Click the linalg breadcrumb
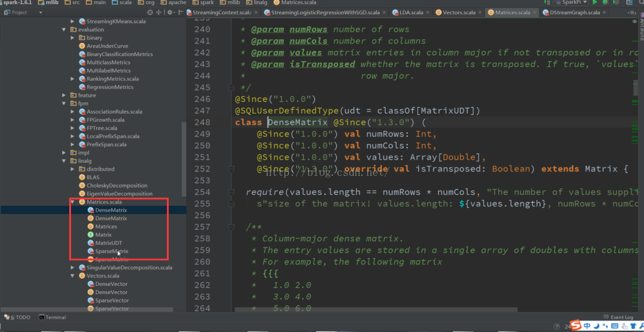Image resolution: width=644 pixels, height=332 pixels. [x=257, y=2]
